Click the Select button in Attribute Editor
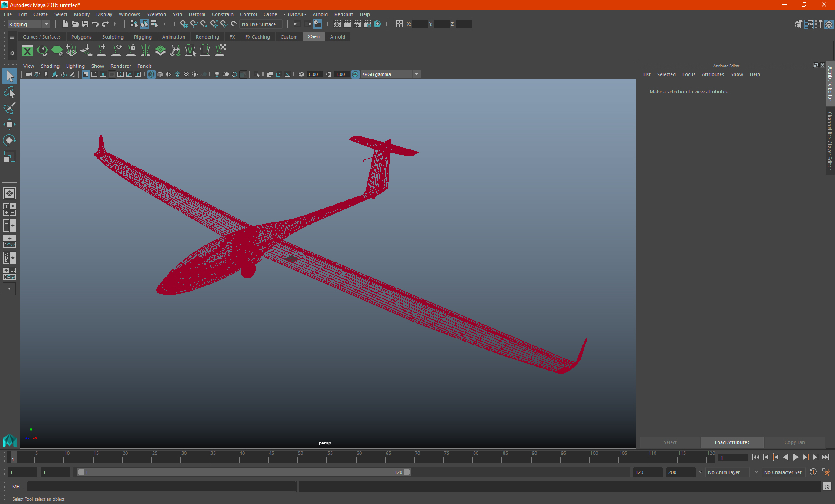 [x=670, y=442]
